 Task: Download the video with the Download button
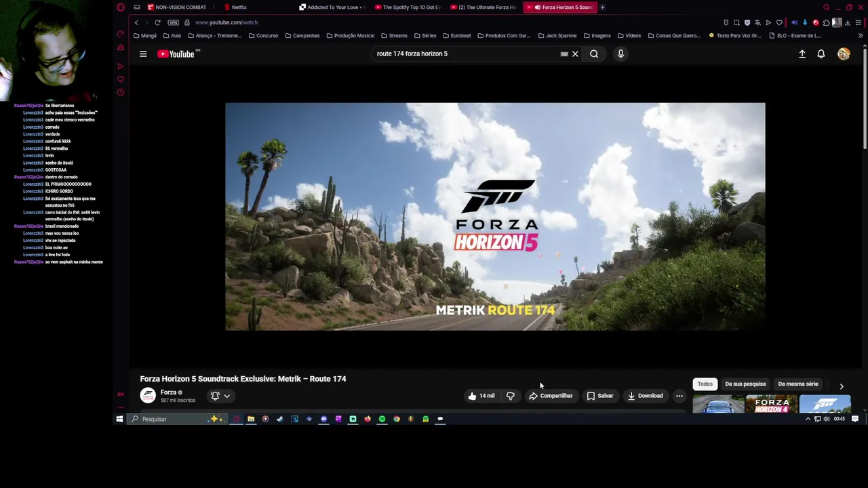click(645, 396)
